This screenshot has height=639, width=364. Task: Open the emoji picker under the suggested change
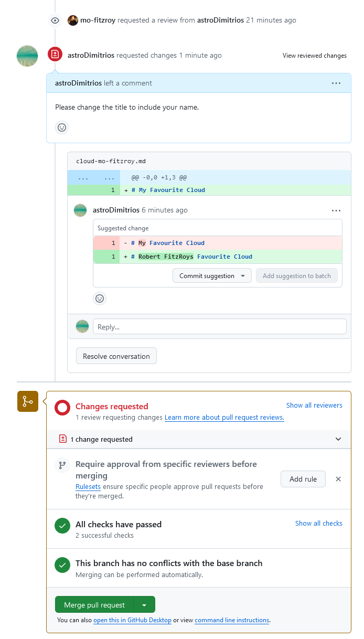pos(100,299)
